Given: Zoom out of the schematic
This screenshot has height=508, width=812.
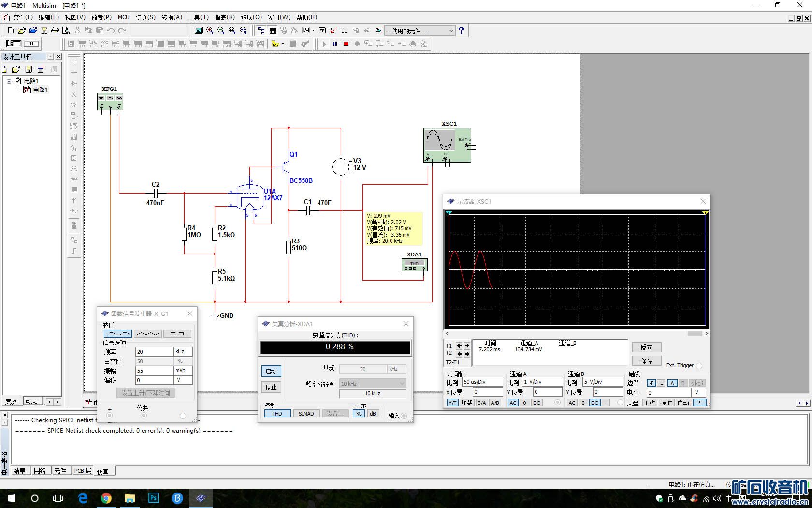Looking at the screenshot, I should 221,30.
